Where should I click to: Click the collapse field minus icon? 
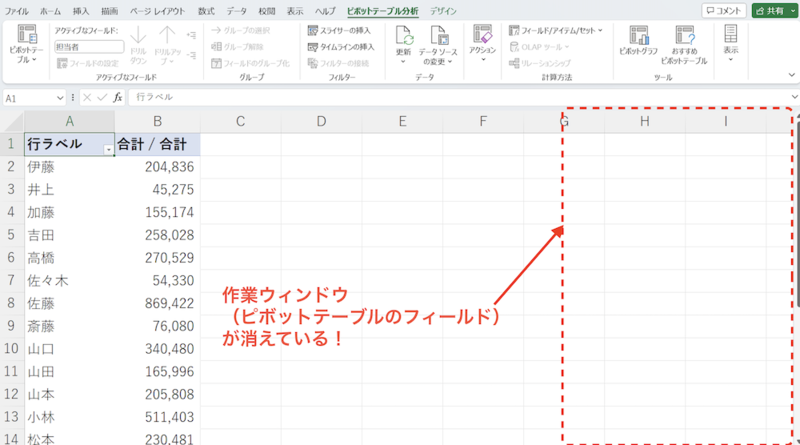point(191,55)
